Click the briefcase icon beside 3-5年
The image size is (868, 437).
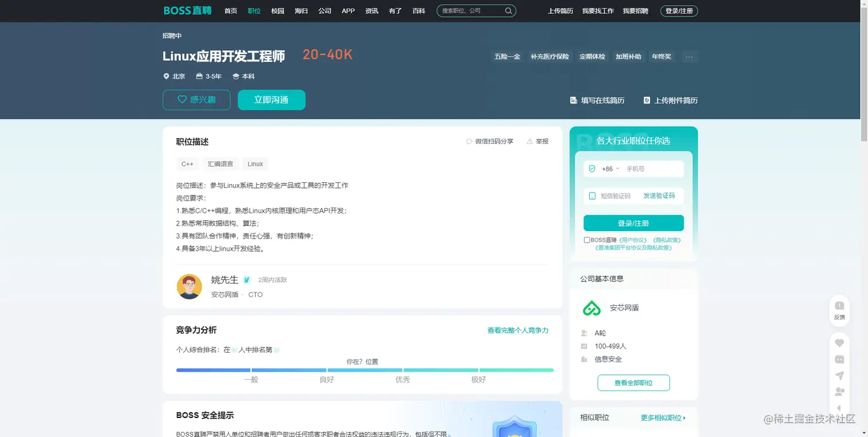(x=199, y=76)
